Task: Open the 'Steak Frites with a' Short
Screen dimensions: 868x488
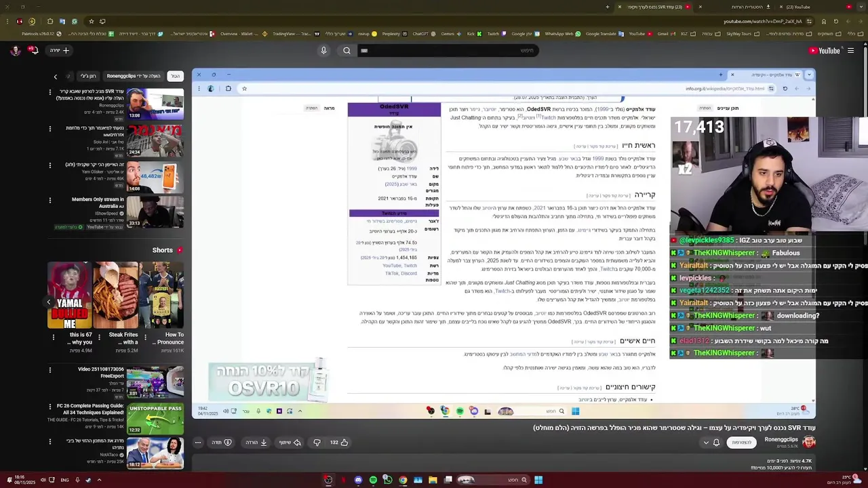Action: (115, 295)
